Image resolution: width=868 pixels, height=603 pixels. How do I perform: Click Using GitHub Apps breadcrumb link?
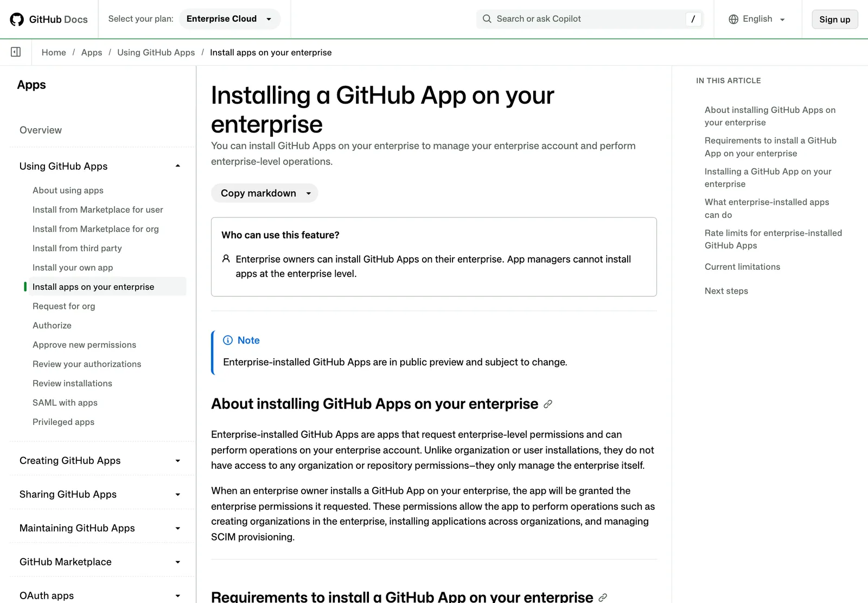tap(156, 52)
